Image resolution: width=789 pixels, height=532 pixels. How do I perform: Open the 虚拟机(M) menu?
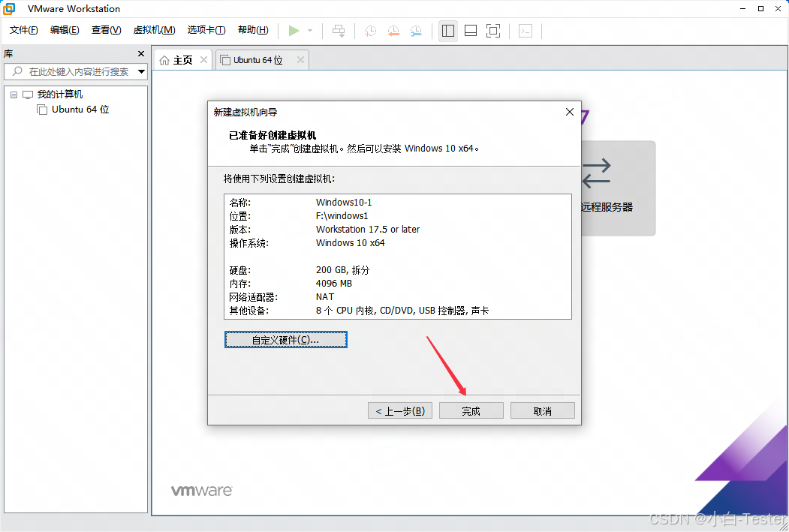[x=154, y=30]
